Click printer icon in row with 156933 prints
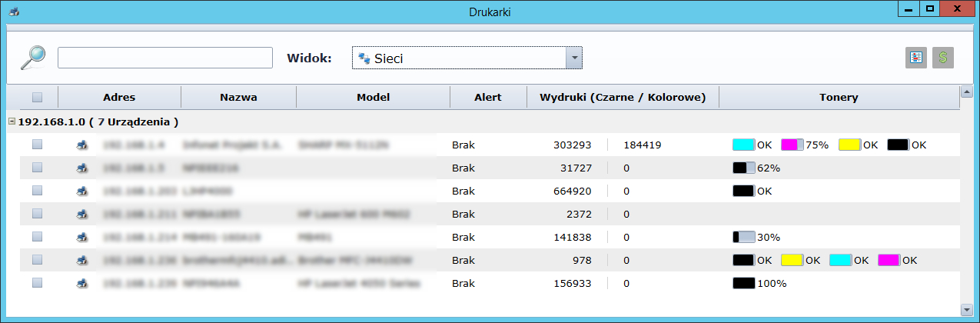The height and width of the screenshot is (323, 980). 81,283
